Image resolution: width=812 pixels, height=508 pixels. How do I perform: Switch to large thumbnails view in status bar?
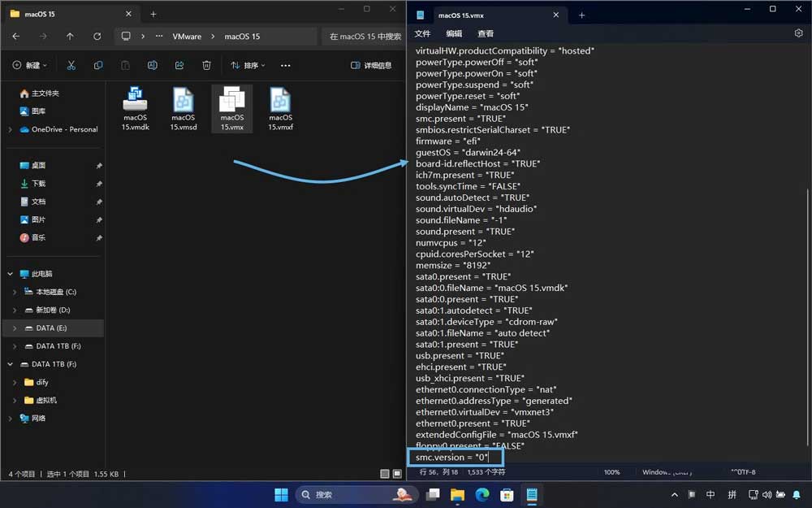397,473
